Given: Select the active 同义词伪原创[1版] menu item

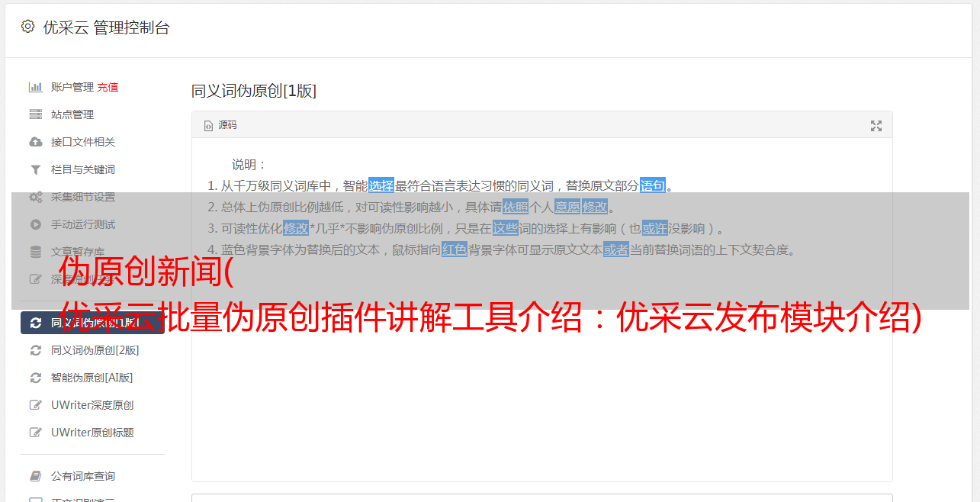Looking at the screenshot, I should coord(92,323).
